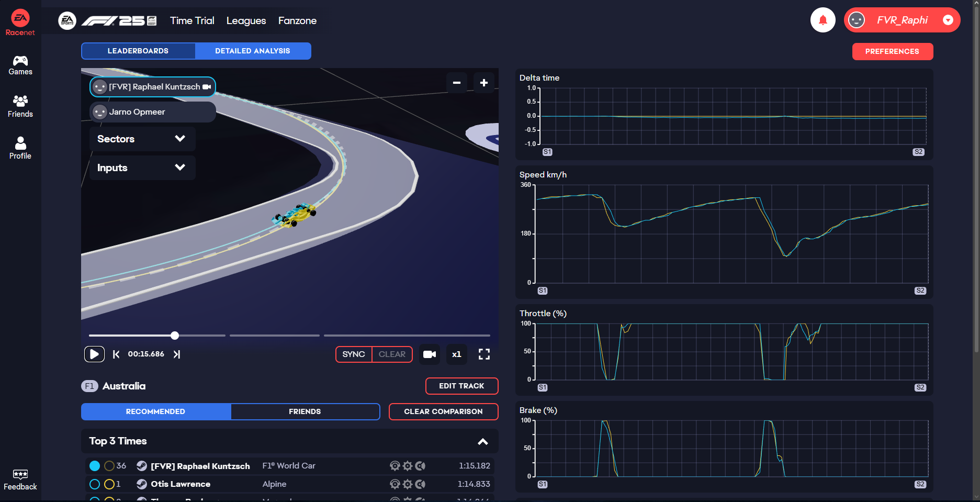This screenshot has height=502, width=980.
Task: Open the Profile sidebar section
Action: (x=20, y=148)
